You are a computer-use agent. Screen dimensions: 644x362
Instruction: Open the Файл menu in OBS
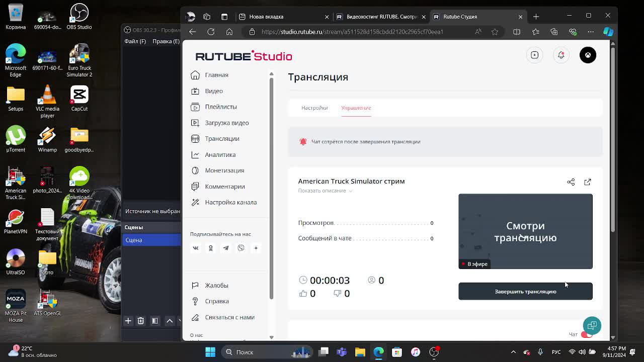coord(135,41)
